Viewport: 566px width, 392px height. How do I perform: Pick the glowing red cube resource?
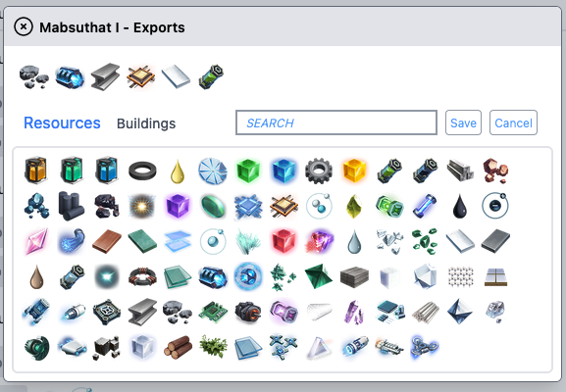pos(283,240)
